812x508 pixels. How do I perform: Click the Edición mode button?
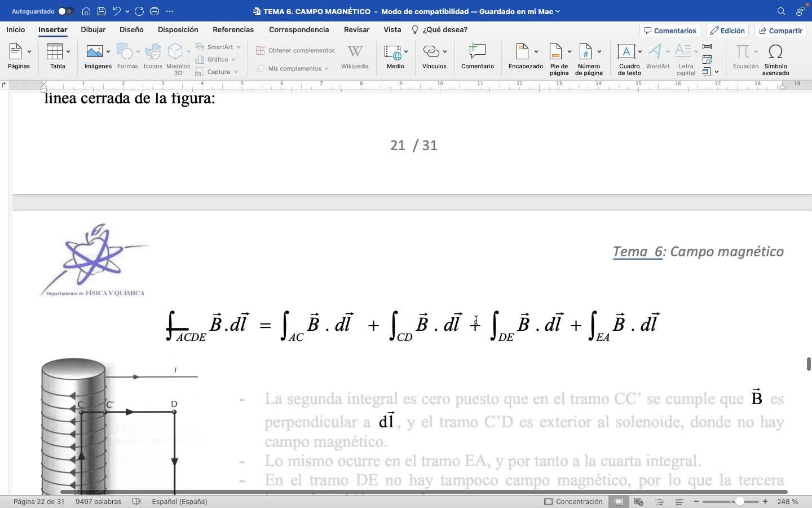[727, 30]
